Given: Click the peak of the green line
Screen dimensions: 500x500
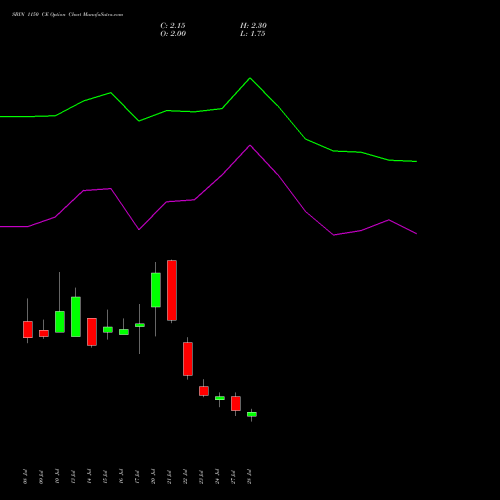Looking at the screenshot, I should click(250, 78).
